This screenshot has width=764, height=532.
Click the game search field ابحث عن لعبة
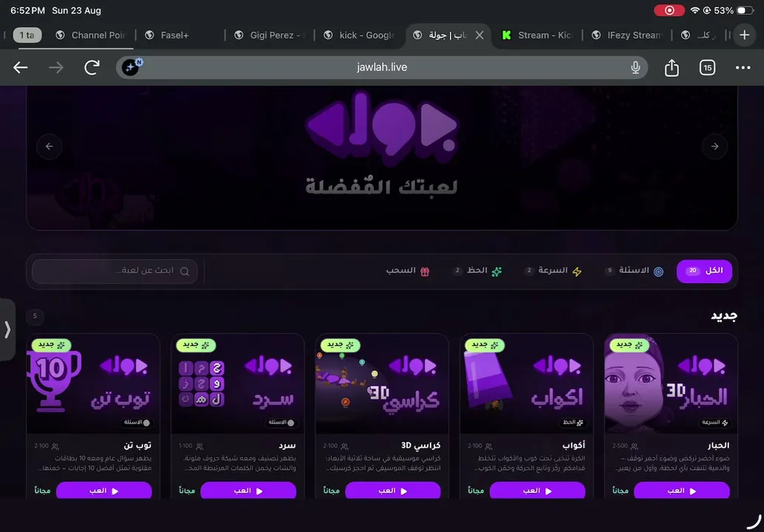(x=115, y=271)
